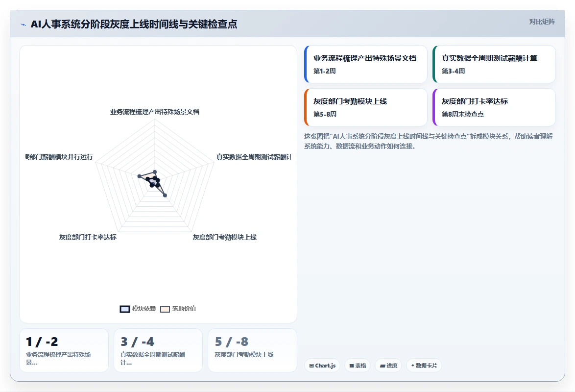
Task: Click the lightning icon beside the header title
Action: click(x=24, y=24)
